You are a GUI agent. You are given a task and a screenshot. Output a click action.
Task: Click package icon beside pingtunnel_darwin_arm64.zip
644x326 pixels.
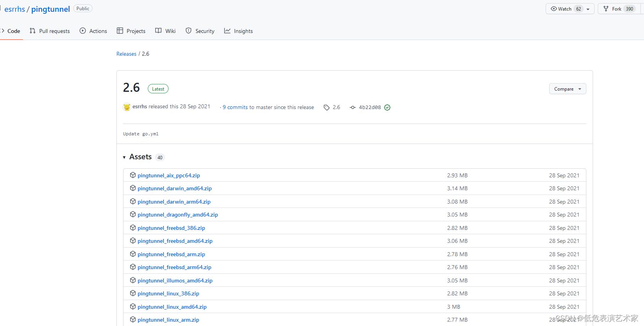point(133,201)
